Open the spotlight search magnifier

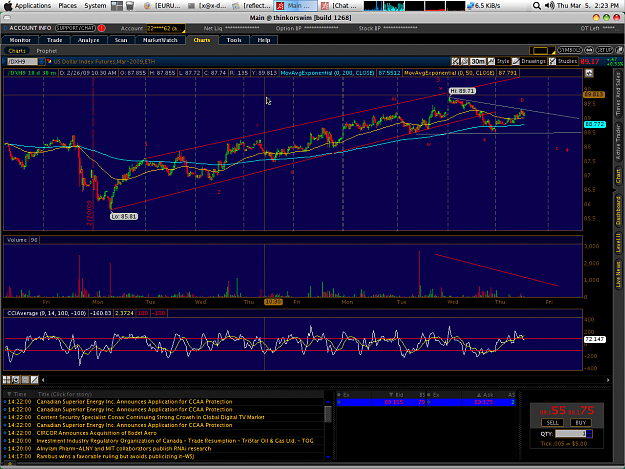click(537, 6)
